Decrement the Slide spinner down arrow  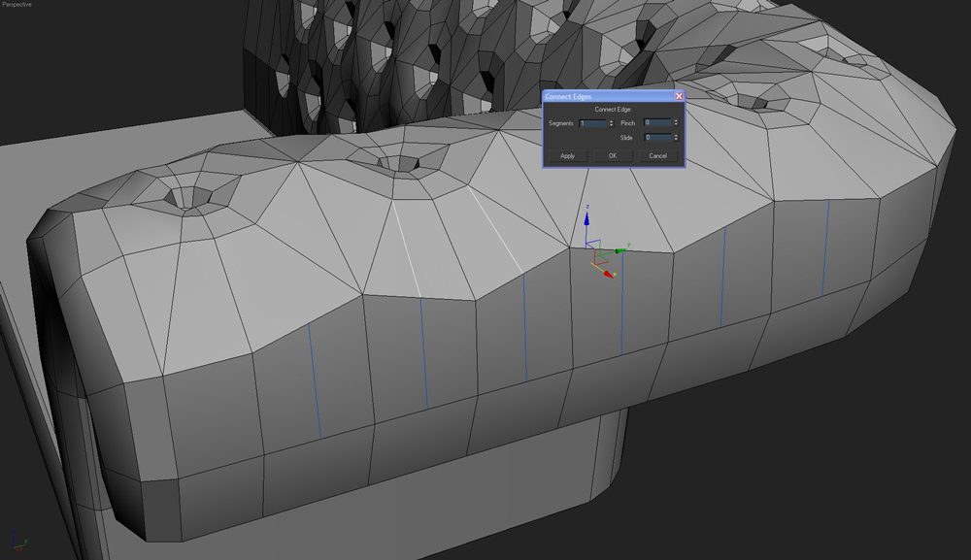coord(676,141)
